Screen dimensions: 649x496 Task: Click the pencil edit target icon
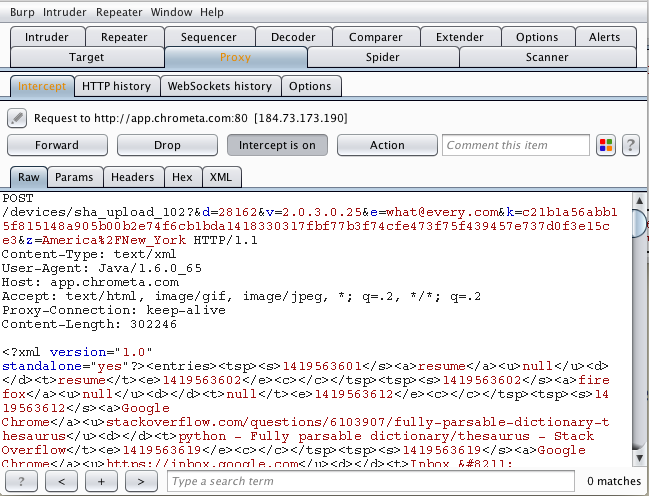point(17,118)
